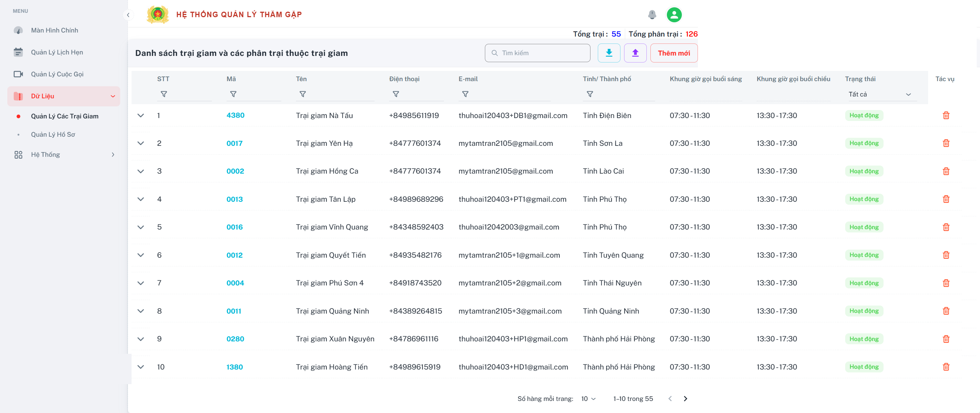
Task: Click 'Hoạt động' status of Trại giam Nà Tấu
Action: (863, 115)
